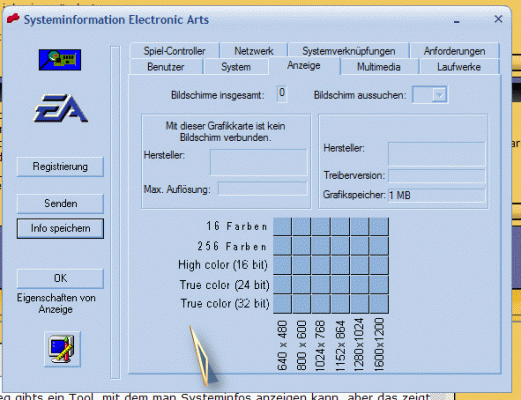Open the Spiel-Controller tab

tap(175, 51)
